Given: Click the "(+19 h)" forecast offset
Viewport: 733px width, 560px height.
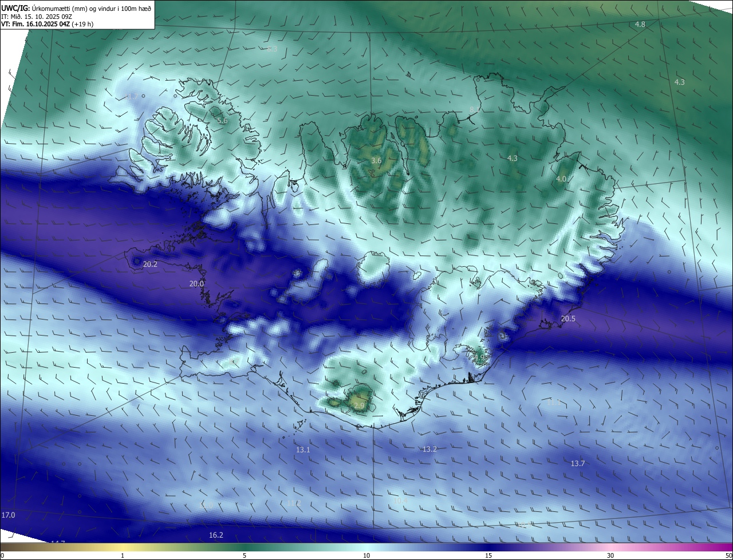Looking at the screenshot, I should coord(83,24).
